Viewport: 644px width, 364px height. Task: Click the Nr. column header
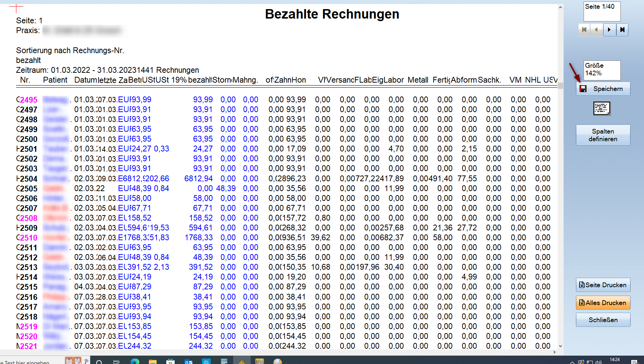(x=25, y=80)
